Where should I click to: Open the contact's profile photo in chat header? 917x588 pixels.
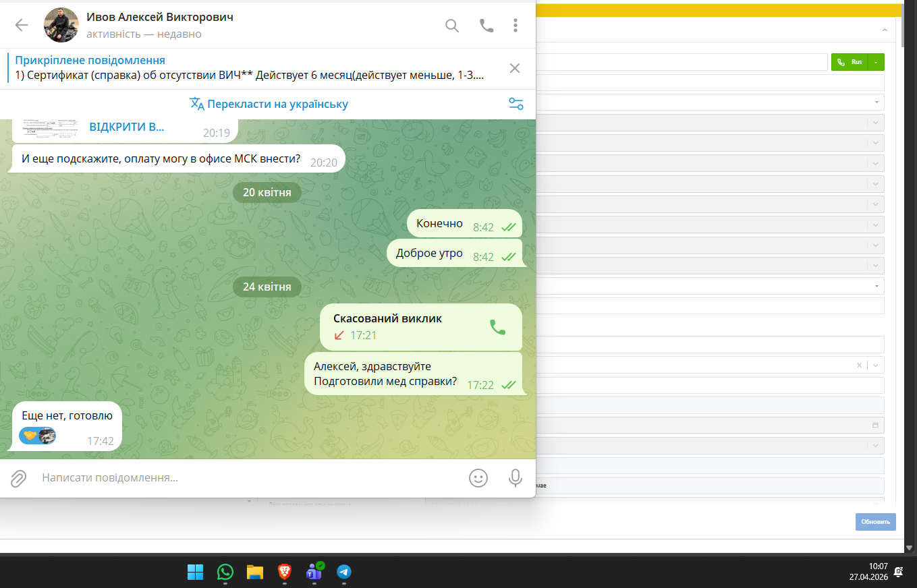(61, 26)
